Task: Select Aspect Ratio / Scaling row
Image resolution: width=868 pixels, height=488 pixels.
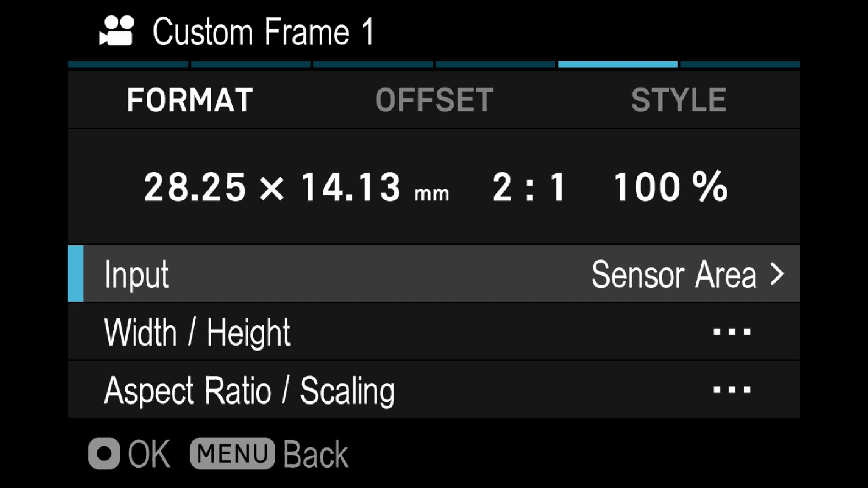Action: [434, 389]
